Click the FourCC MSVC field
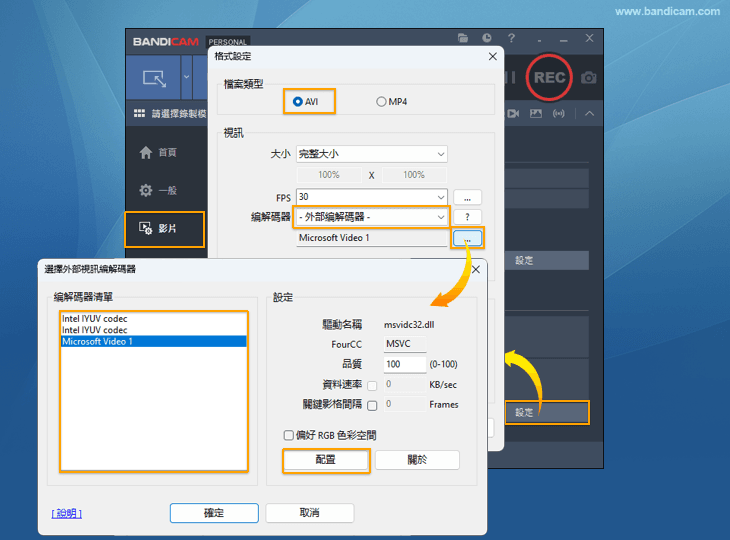 [x=405, y=344]
